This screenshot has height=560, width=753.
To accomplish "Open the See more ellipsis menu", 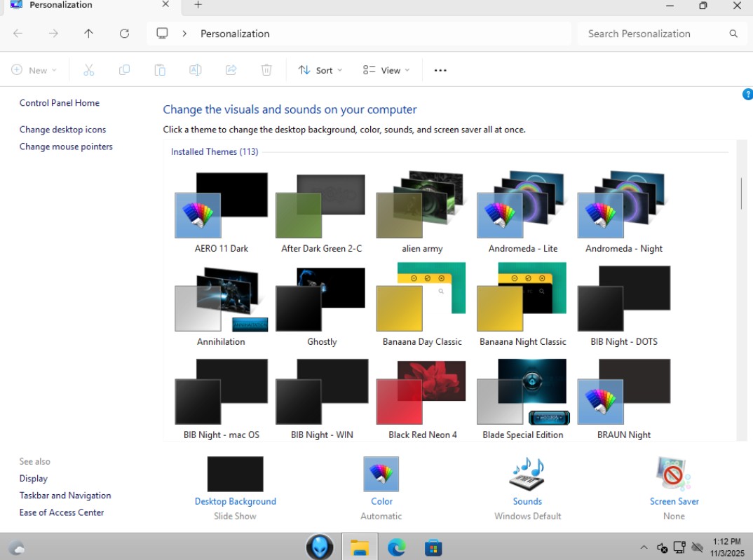I will click(440, 70).
